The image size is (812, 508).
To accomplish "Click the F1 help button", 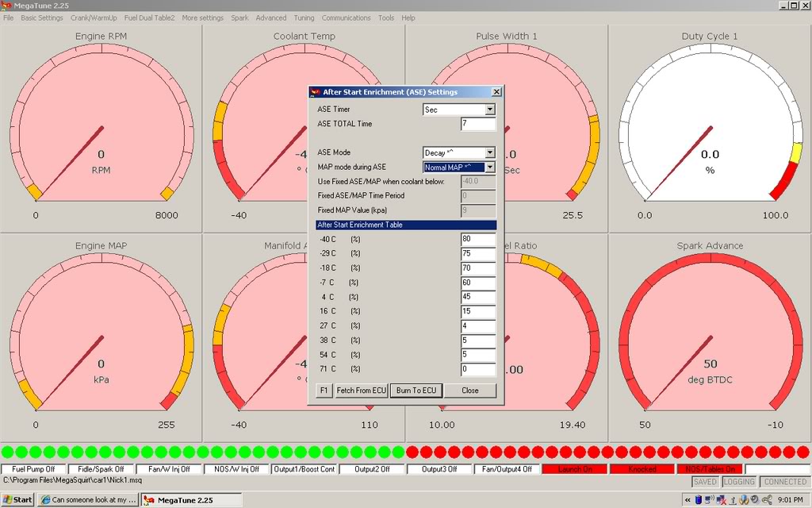I will coord(324,391).
